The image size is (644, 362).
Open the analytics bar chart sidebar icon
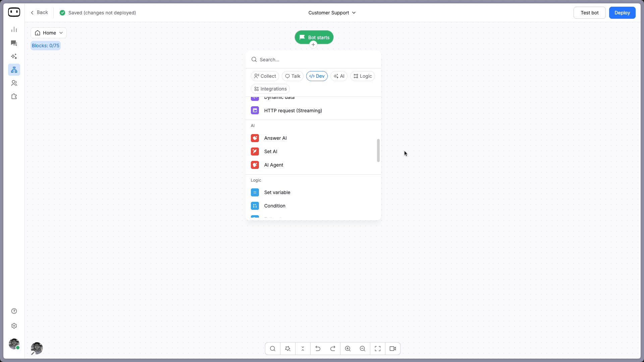click(14, 29)
